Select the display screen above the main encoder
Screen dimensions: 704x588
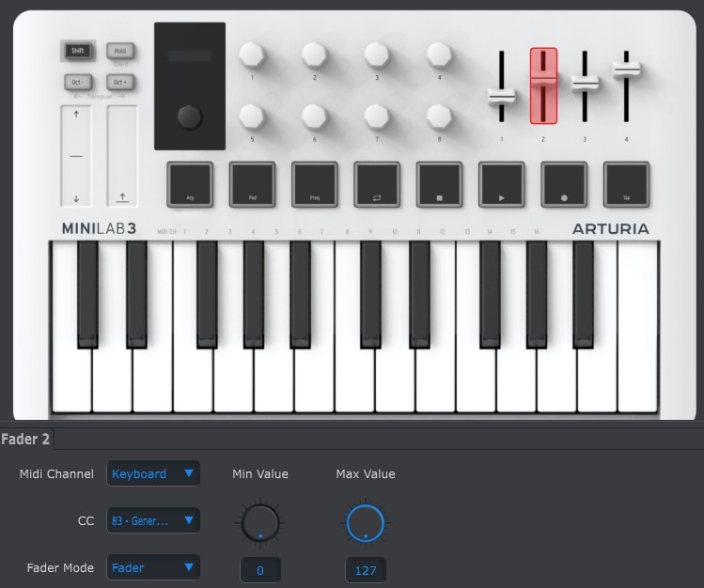[x=189, y=56]
